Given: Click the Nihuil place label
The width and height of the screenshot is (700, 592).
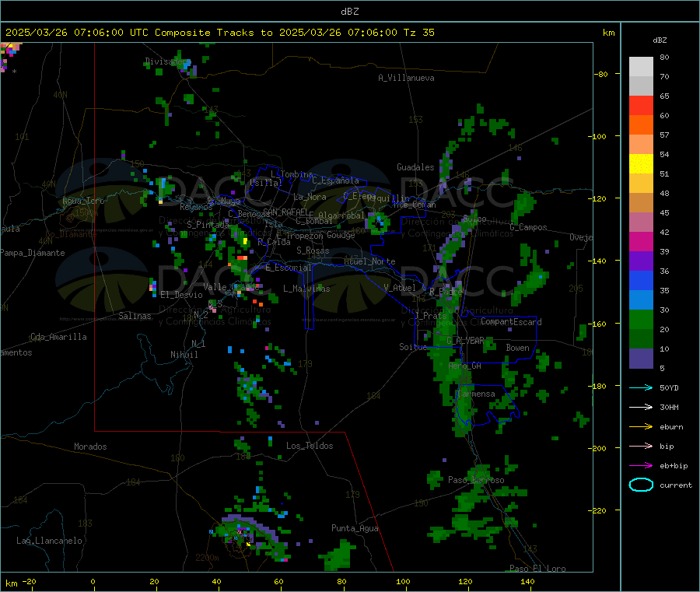Looking at the screenshot, I should (184, 355).
